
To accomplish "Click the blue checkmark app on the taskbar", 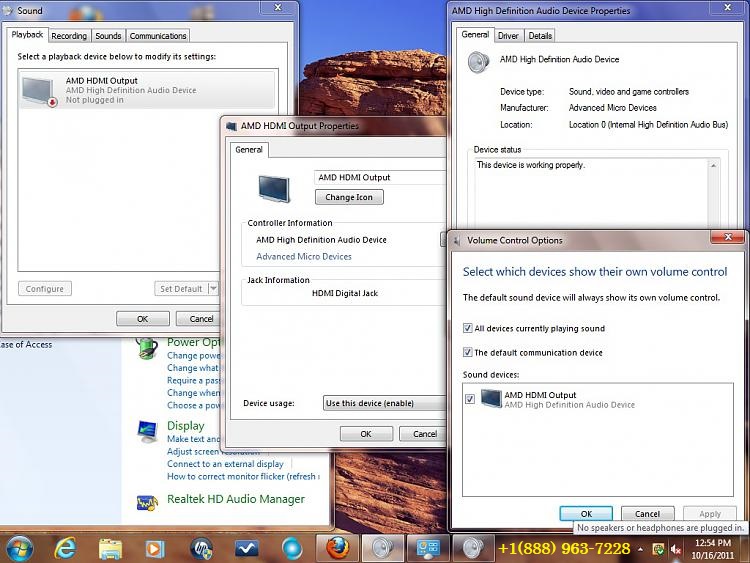I will 246,549.
